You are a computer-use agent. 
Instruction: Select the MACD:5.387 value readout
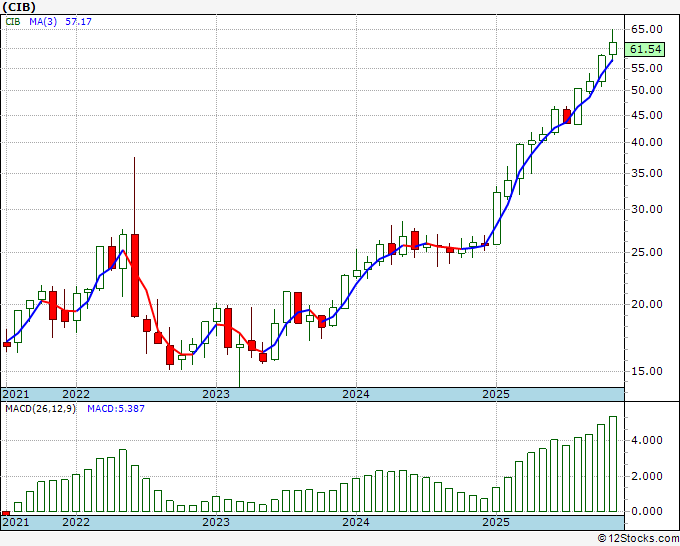click(x=116, y=409)
